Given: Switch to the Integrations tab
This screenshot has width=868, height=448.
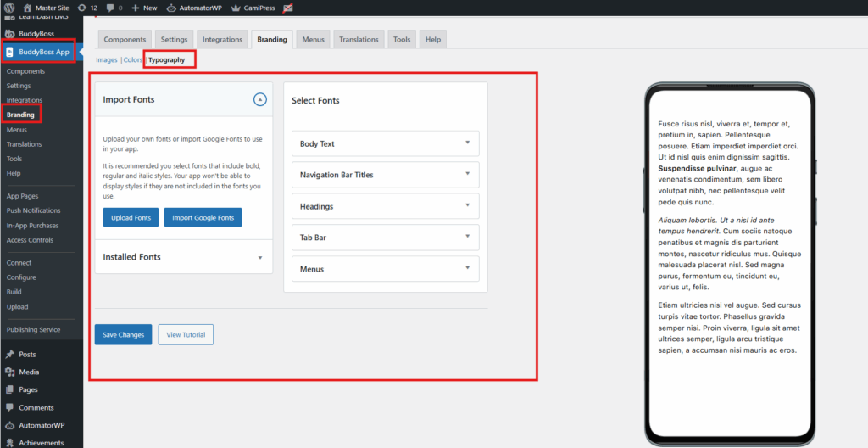Looking at the screenshot, I should pos(222,39).
